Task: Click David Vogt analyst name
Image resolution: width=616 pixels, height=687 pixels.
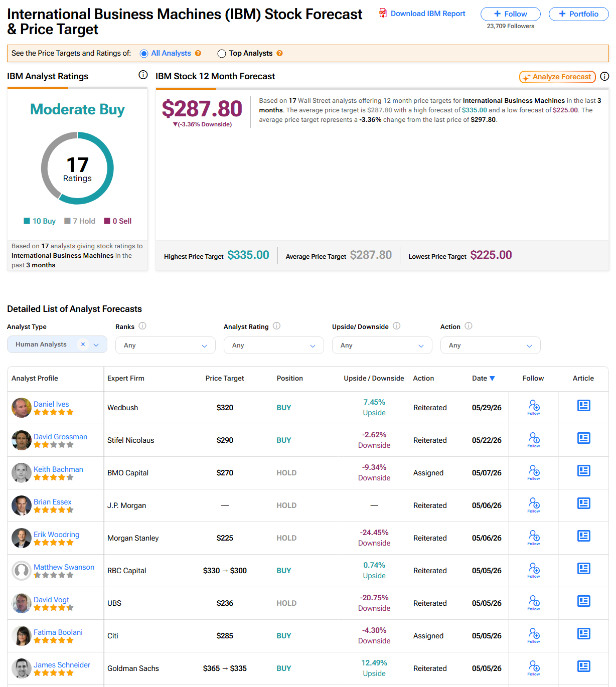Action: point(51,600)
